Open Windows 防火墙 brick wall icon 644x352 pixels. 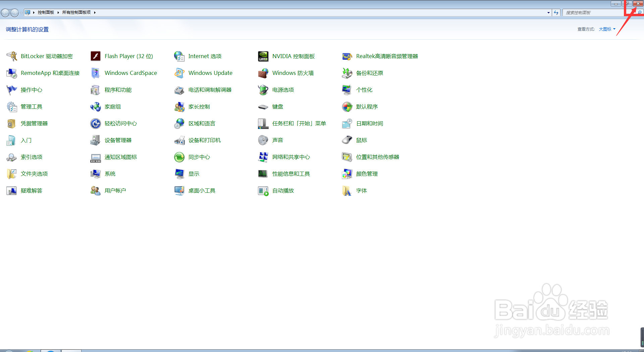pos(263,73)
